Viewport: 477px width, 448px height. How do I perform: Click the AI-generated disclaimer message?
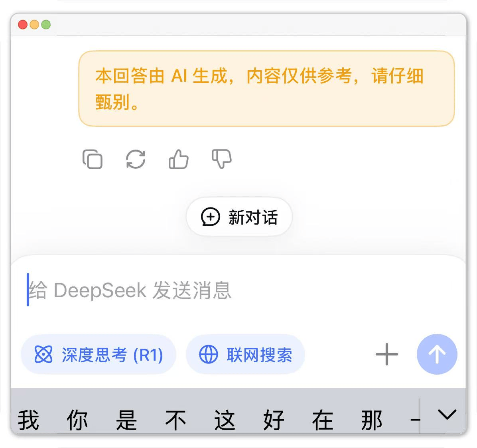[x=266, y=89]
